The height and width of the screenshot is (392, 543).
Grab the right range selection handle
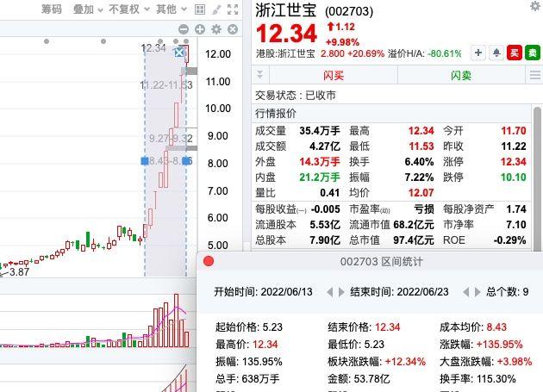coord(186,161)
